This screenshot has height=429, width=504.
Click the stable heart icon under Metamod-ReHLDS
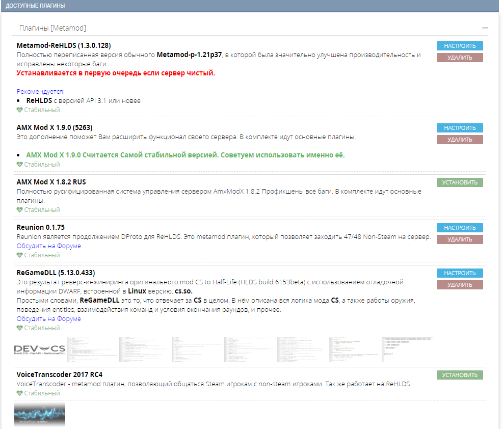pyautogui.click(x=19, y=110)
